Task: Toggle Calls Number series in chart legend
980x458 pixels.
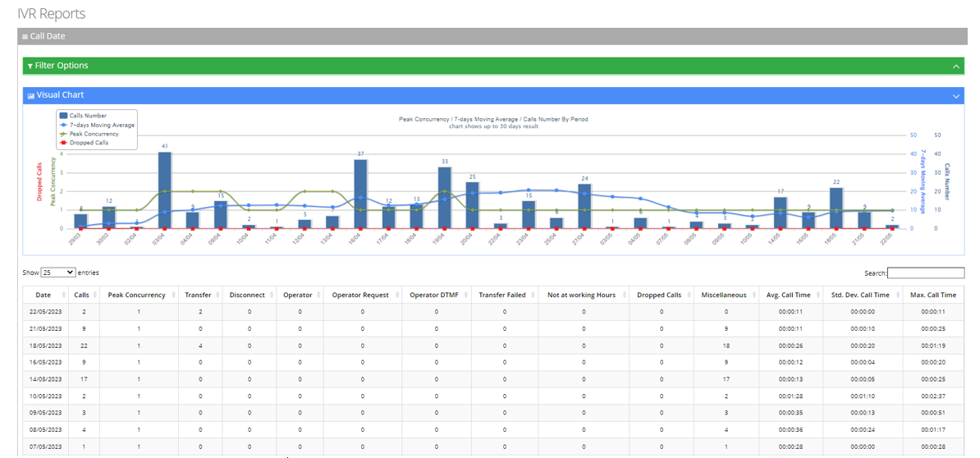Action: pyautogui.click(x=88, y=117)
